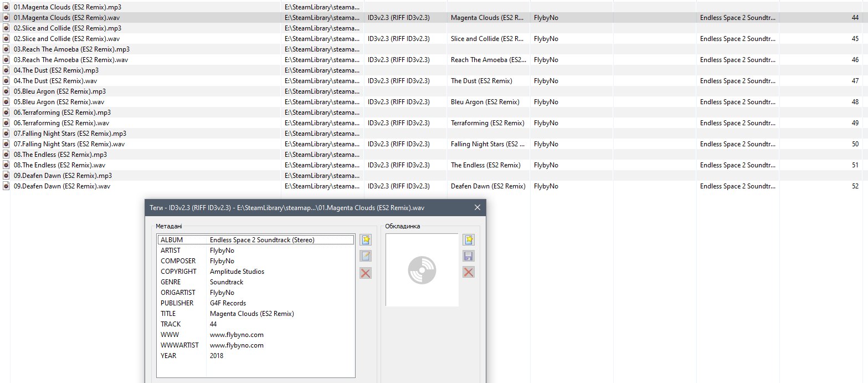Click file icon of 02.Slice and Collide mp3 row
The height and width of the screenshot is (383, 868).
tap(7, 28)
